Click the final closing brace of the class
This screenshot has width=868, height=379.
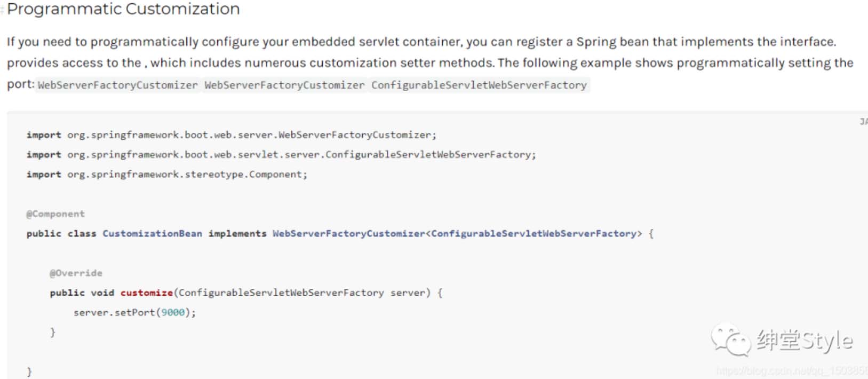[29, 372]
